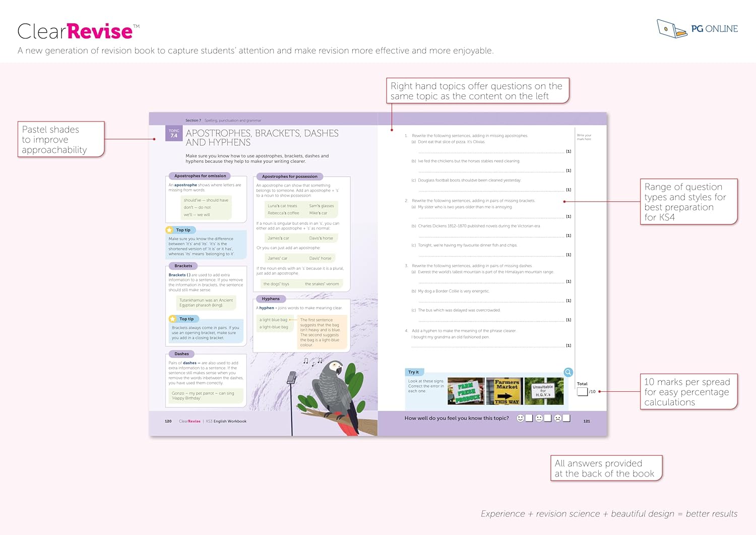Click the 'Gonzo – my pet parrot' example
The image size is (756, 535).
click(x=206, y=396)
